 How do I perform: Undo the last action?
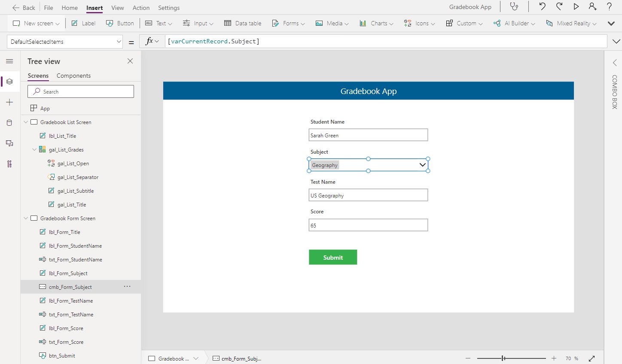542,6
